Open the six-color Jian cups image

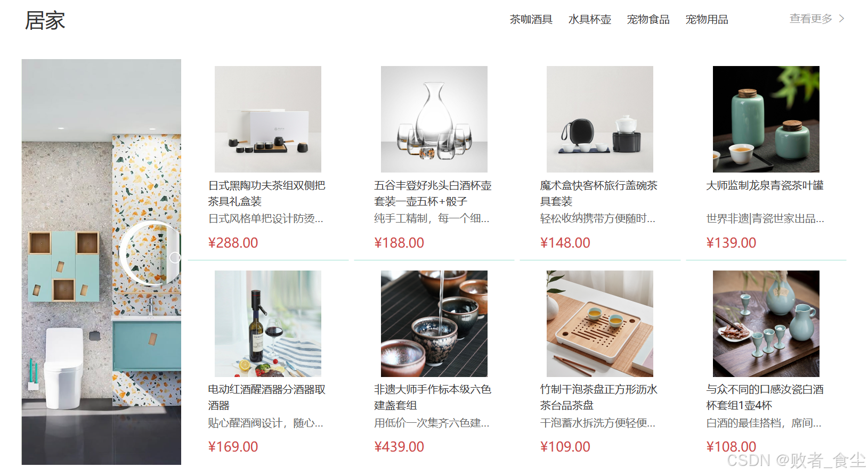434,324
